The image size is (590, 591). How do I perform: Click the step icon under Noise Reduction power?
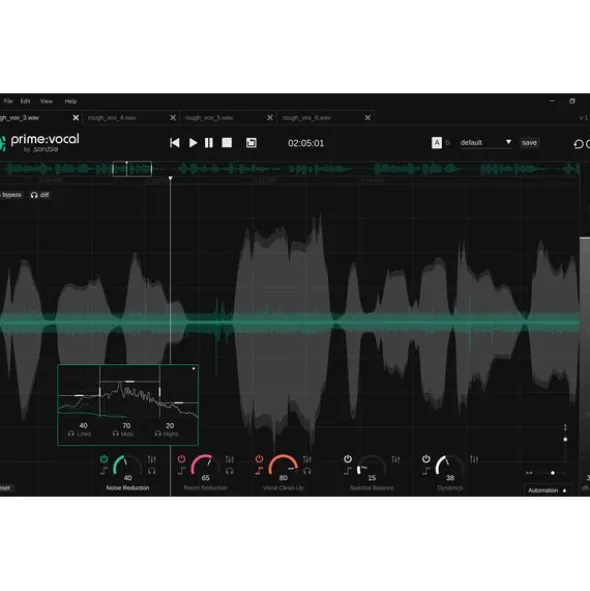click(x=104, y=470)
